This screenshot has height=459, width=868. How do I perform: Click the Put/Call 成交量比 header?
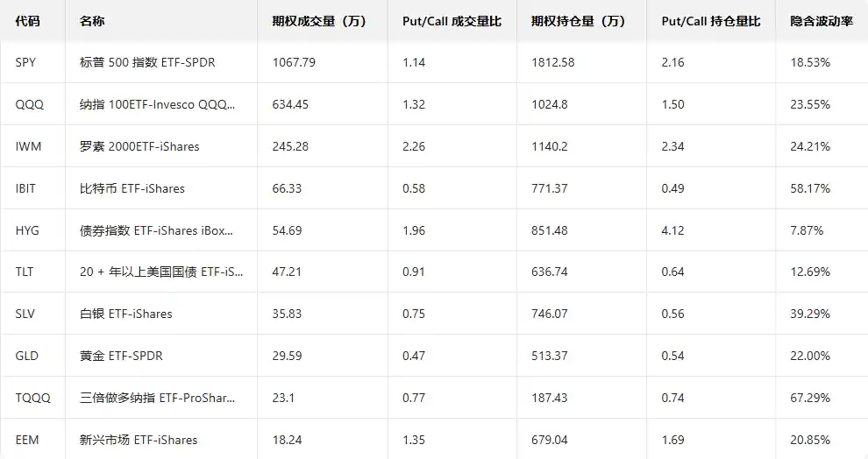pos(452,21)
